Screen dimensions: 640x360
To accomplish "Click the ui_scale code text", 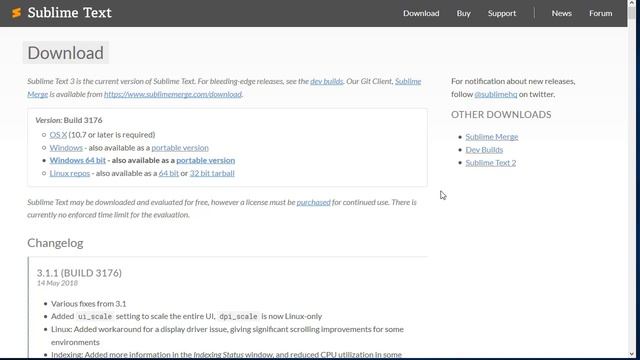I will pos(95,316).
